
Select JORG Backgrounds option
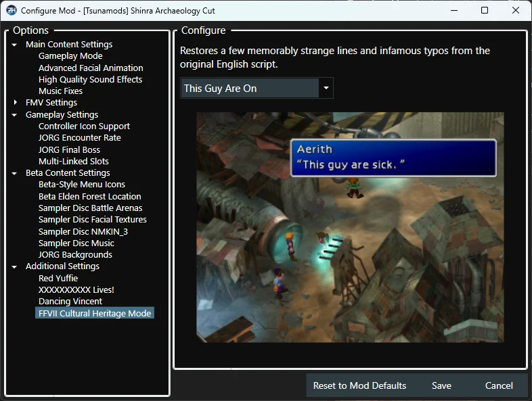pyautogui.click(x=75, y=254)
